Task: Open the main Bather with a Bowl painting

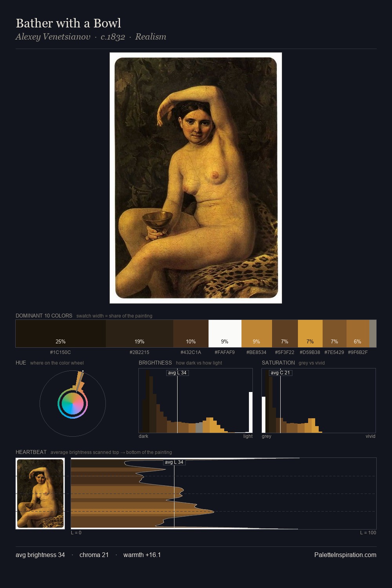Action: [x=196, y=178]
